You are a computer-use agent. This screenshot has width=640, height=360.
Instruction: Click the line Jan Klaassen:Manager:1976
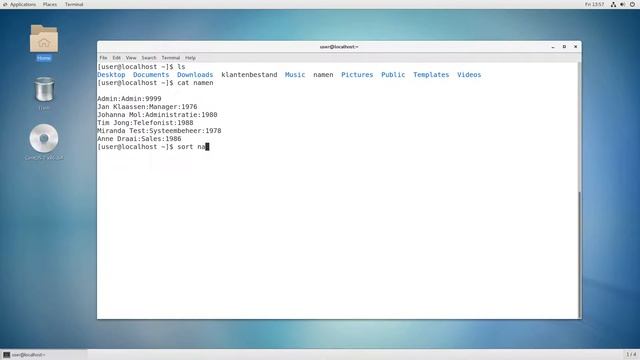147,107
